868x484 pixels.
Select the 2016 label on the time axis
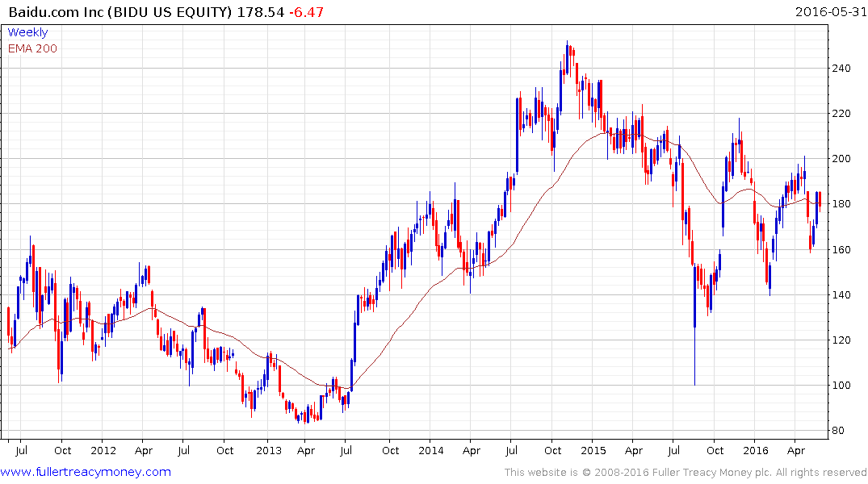pyautogui.click(x=756, y=450)
